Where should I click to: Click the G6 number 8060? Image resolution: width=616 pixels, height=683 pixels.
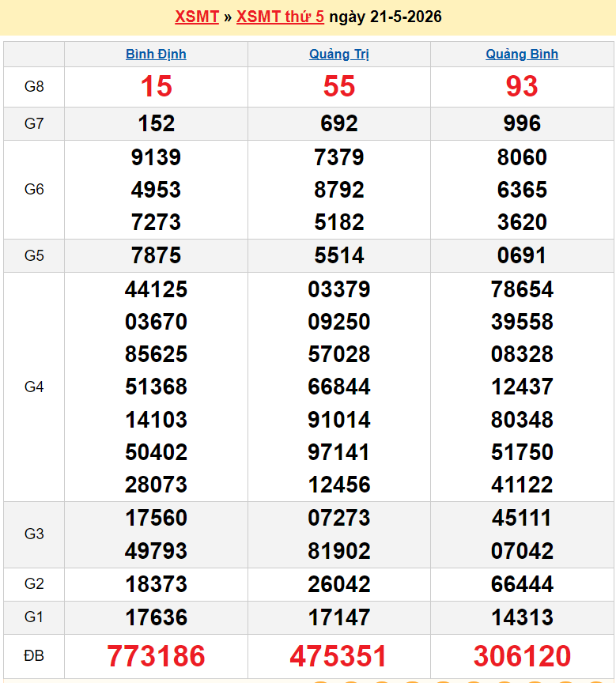click(522, 157)
